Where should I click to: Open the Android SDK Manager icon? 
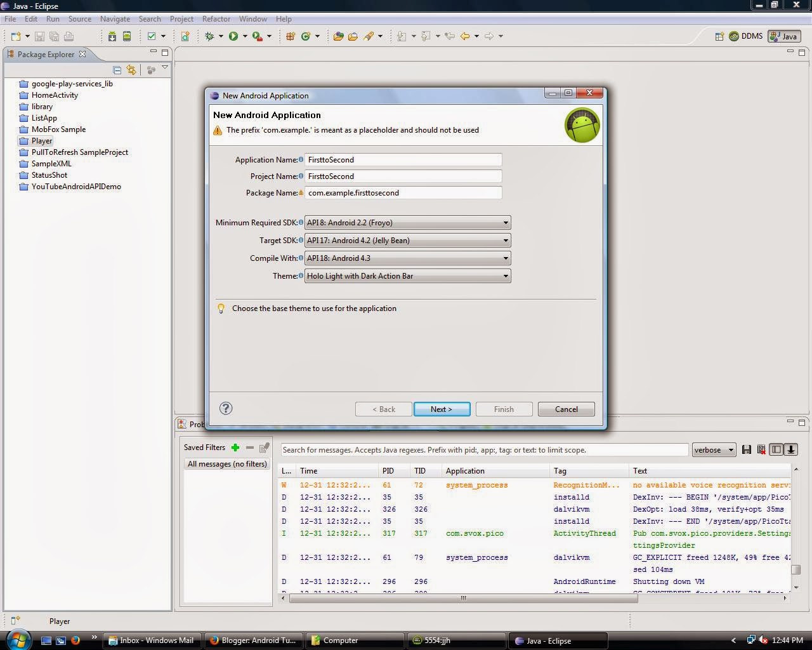point(112,36)
